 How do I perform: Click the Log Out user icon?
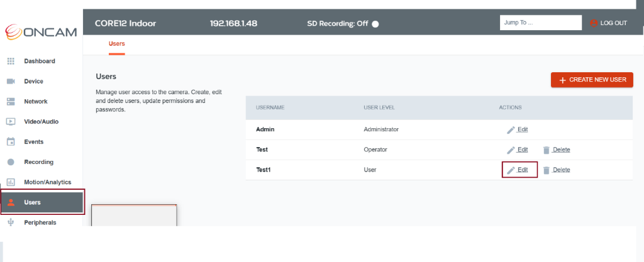coord(594,23)
